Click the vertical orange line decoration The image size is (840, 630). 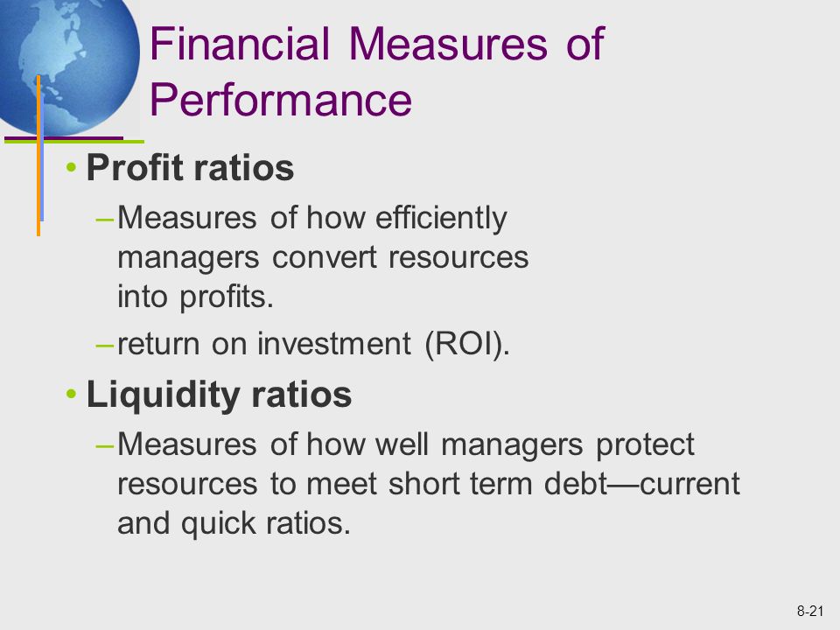[x=38, y=156]
